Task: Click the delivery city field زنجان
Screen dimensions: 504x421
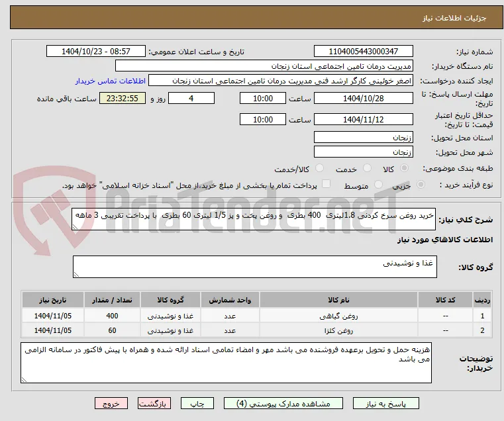Action: point(363,152)
